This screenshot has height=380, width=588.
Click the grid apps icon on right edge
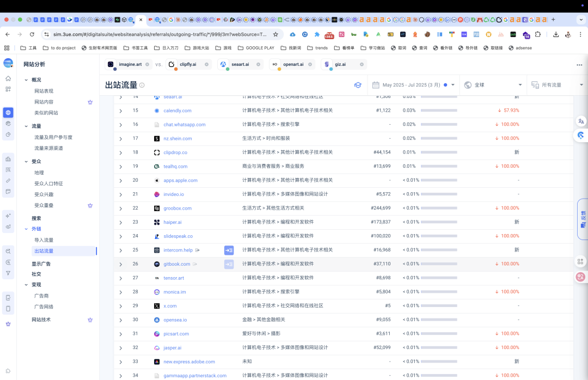click(580, 261)
